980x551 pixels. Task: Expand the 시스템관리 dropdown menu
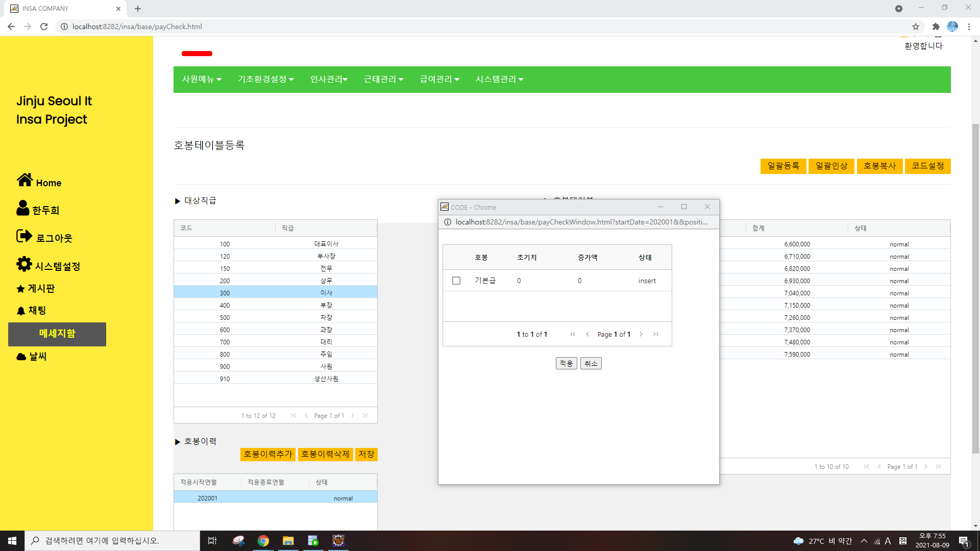click(x=499, y=79)
